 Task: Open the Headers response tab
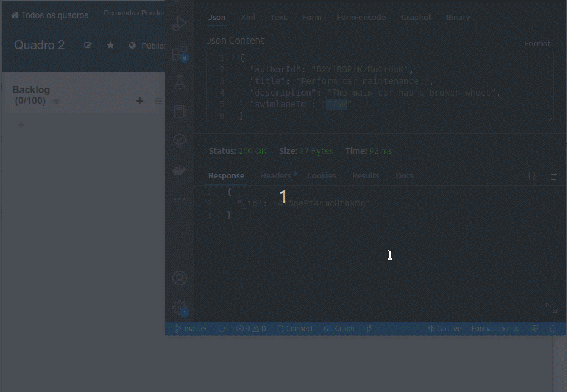tap(275, 175)
